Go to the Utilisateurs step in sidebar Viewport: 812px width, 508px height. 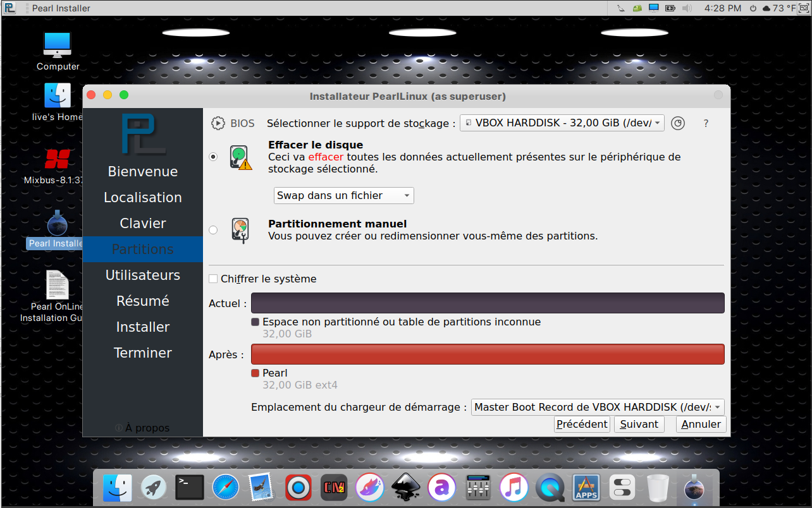tap(142, 275)
